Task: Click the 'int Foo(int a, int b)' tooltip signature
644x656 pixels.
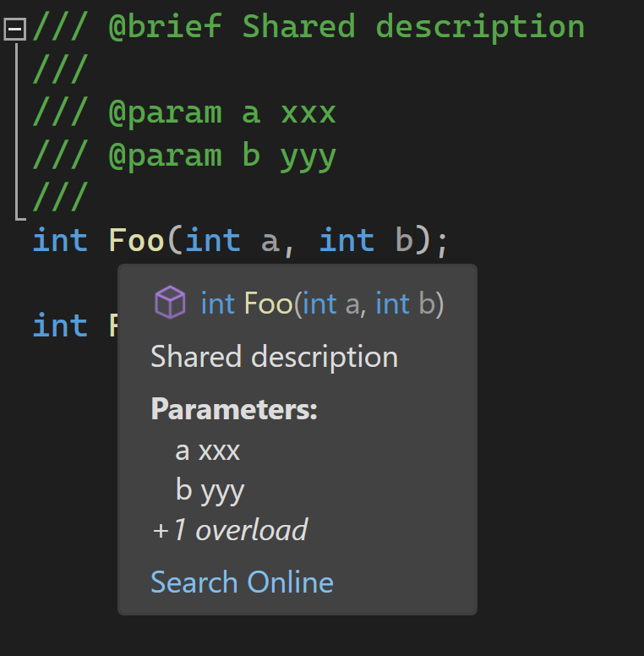Action: point(322,303)
